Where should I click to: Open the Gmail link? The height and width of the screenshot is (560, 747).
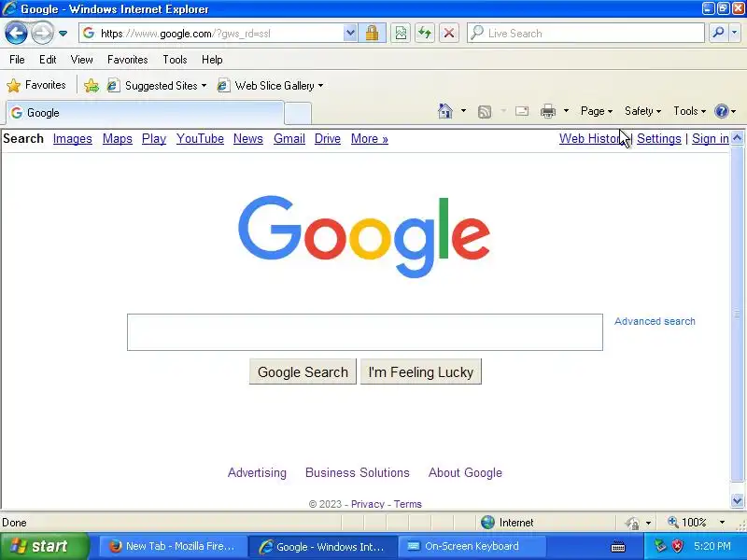coord(289,138)
